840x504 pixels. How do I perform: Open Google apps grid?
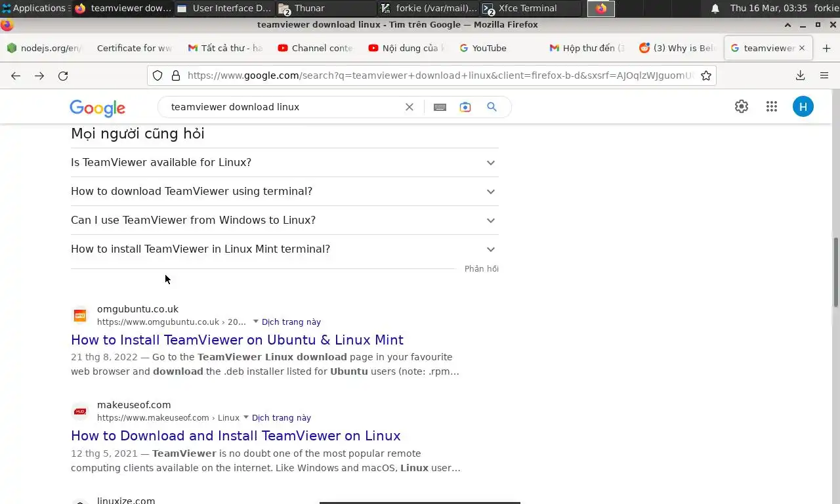[772, 106]
